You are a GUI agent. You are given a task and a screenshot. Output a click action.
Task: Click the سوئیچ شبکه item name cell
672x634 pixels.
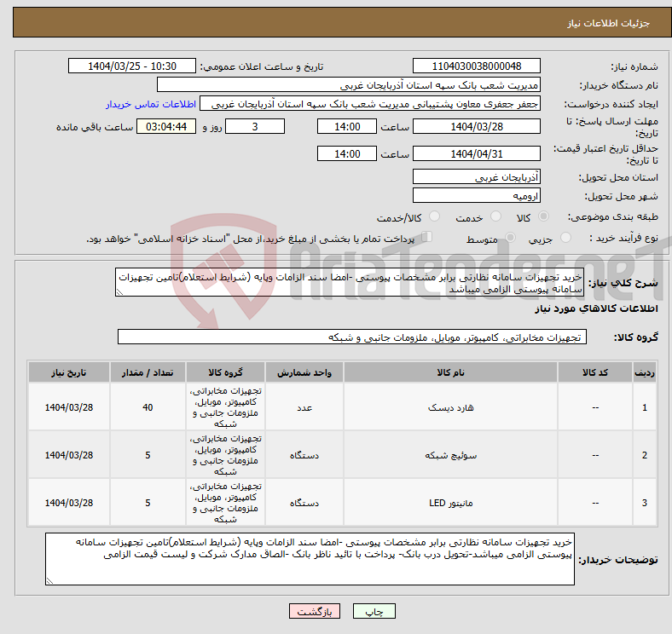pos(450,455)
